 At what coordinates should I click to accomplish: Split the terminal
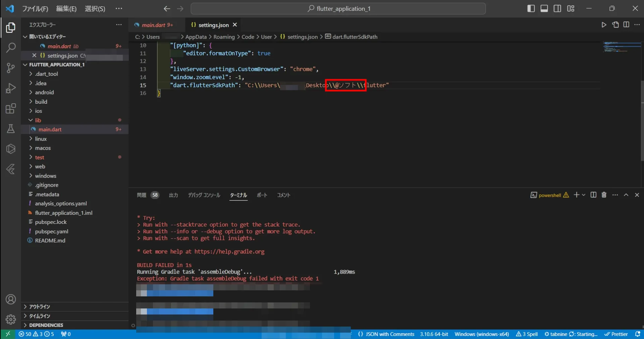[x=593, y=195]
